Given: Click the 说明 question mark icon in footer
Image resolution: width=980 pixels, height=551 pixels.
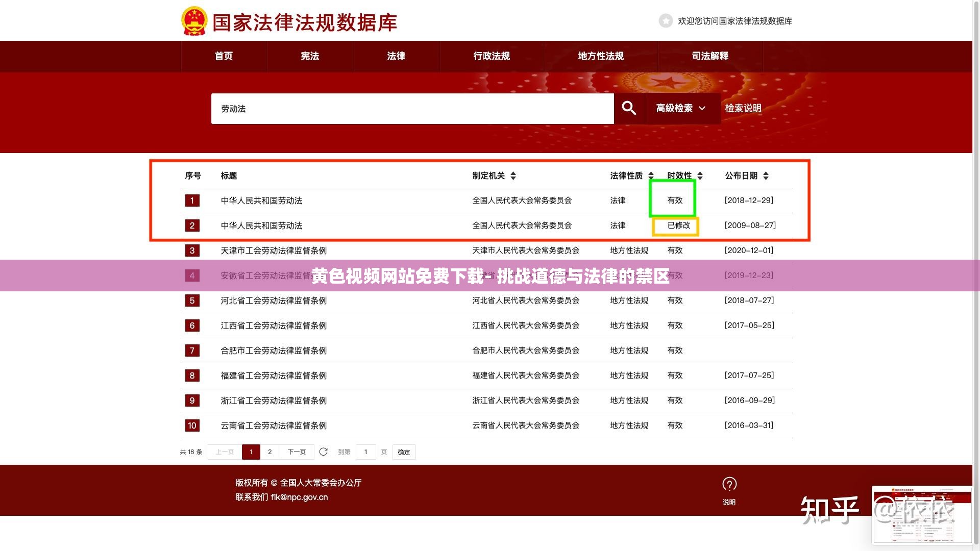Looking at the screenshot, I should [730, 484].
